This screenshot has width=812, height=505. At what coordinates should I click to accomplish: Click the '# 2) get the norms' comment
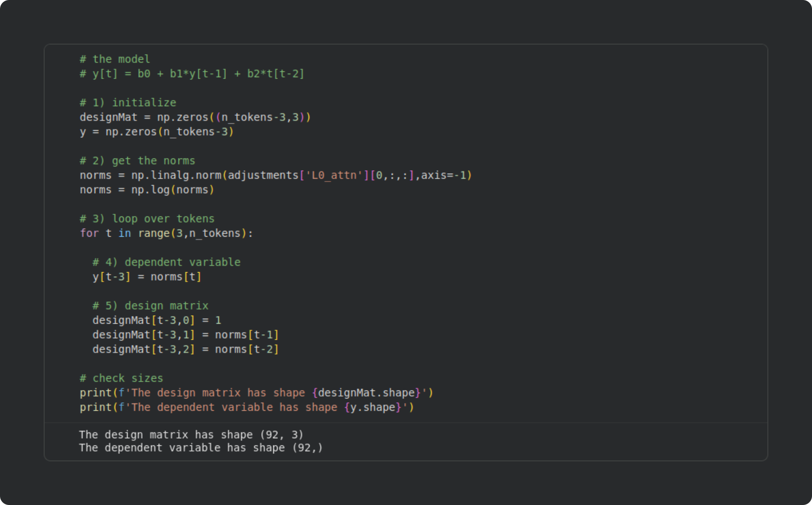[x=137, y=161]
